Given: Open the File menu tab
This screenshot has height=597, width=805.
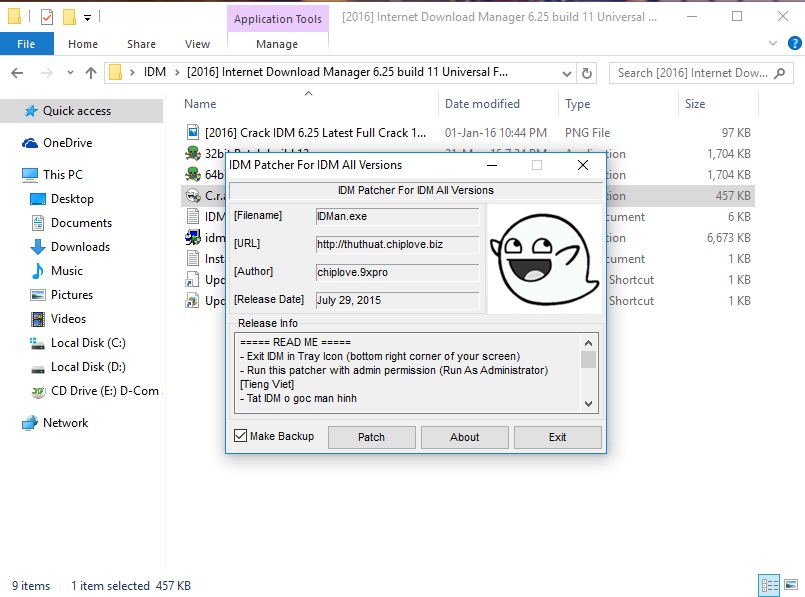Looking at the screenshot, I should click(26, 44).
